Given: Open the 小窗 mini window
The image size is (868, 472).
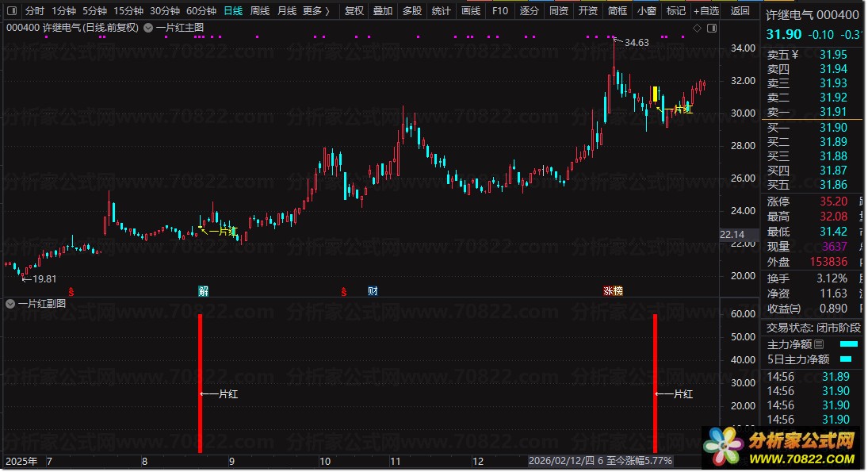Looking at the screenshot, I should click(x=647, y=10).
